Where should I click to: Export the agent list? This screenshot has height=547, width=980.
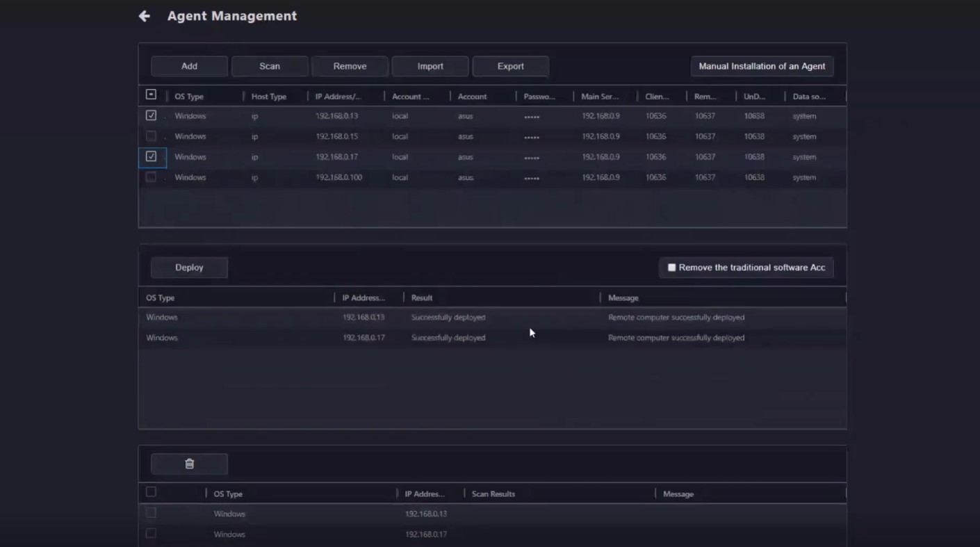510,66
